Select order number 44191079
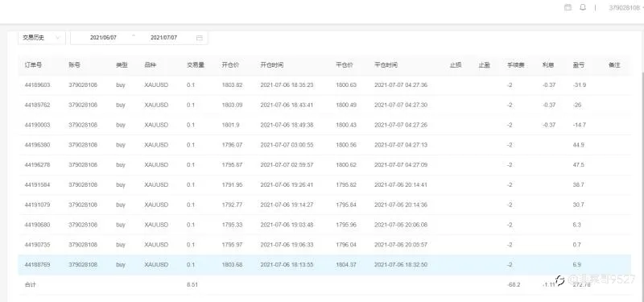This screenshot has height=302, width=644. click(37, 205)
